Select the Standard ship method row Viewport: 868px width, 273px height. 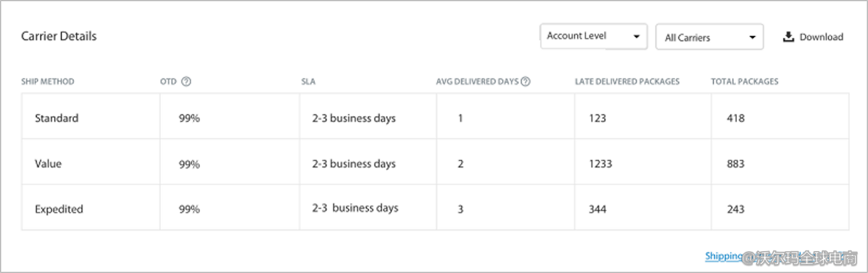pos(56,119)
